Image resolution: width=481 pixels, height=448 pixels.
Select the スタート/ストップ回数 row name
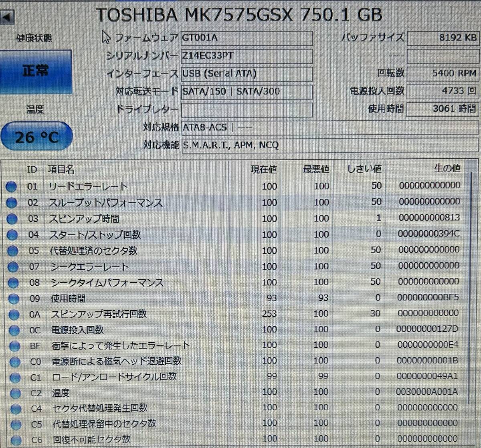(x=95, y=235)
